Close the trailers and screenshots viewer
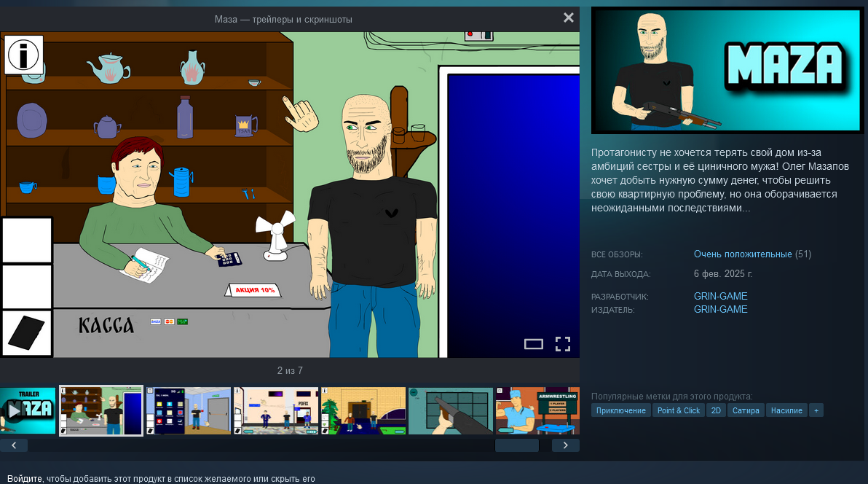The height and width of the screenshot is (484, 868). pyautogui.click(x=569, y=17)
